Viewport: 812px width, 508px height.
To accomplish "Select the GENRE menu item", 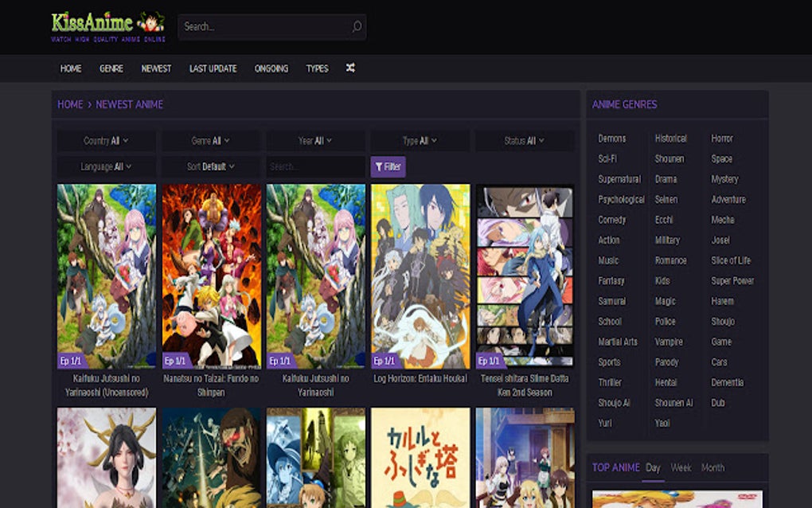I will (x=111, y=68).
